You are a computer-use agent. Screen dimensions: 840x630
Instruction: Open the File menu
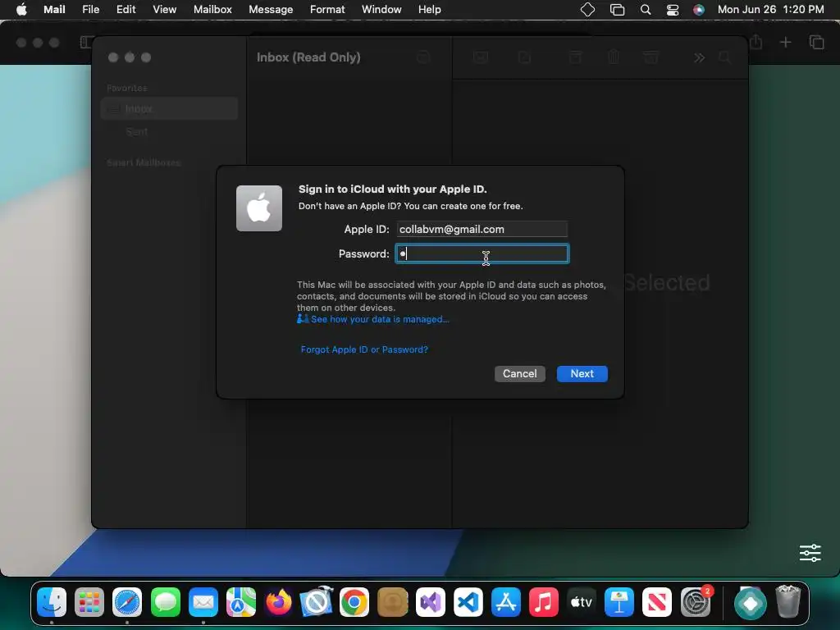coord(90,9)
